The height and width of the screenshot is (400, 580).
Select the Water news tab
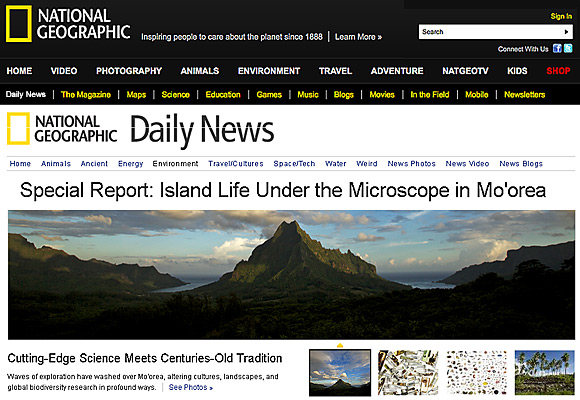(335, 164)
